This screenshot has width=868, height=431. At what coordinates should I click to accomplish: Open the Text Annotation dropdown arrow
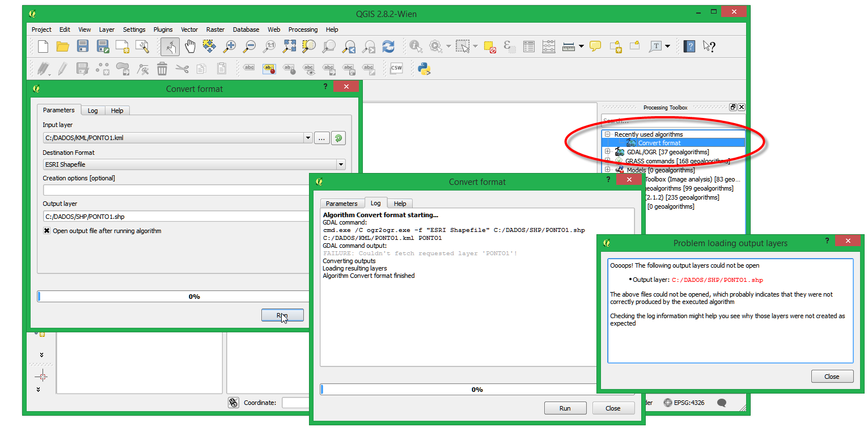tap(667, 47)
